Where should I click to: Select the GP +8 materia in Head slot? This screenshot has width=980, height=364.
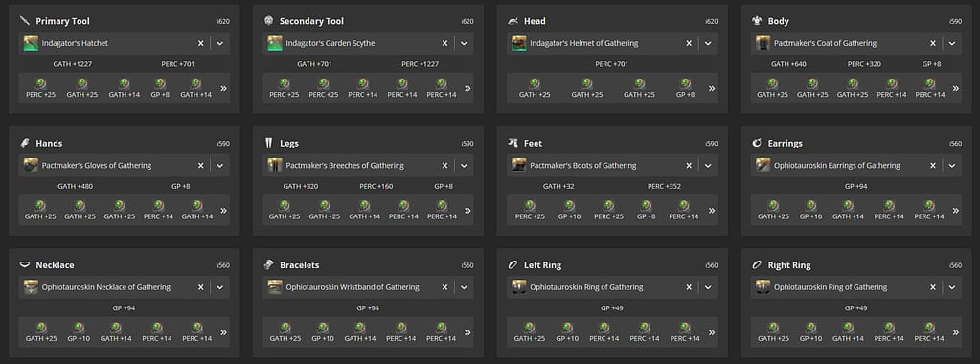686,88
